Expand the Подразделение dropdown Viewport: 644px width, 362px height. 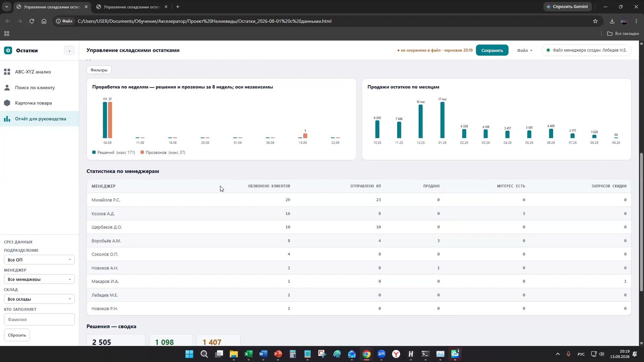[x=39, y=260]
